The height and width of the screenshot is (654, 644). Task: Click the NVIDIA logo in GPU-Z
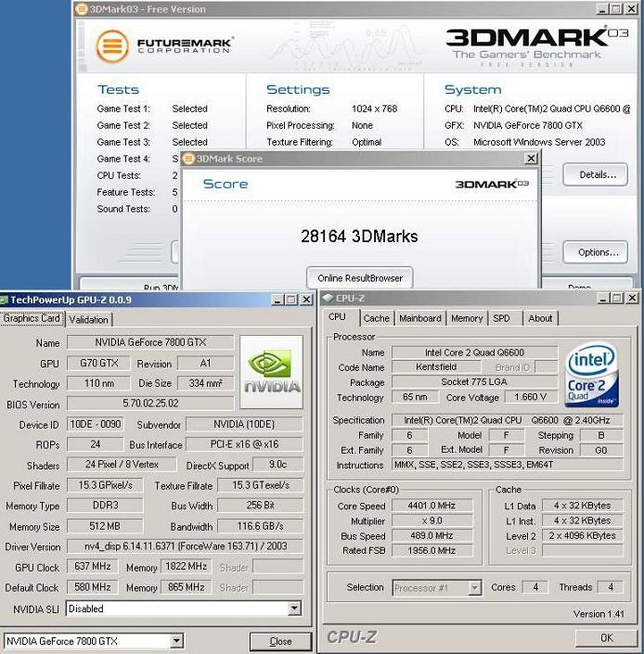tap(272, 372)
